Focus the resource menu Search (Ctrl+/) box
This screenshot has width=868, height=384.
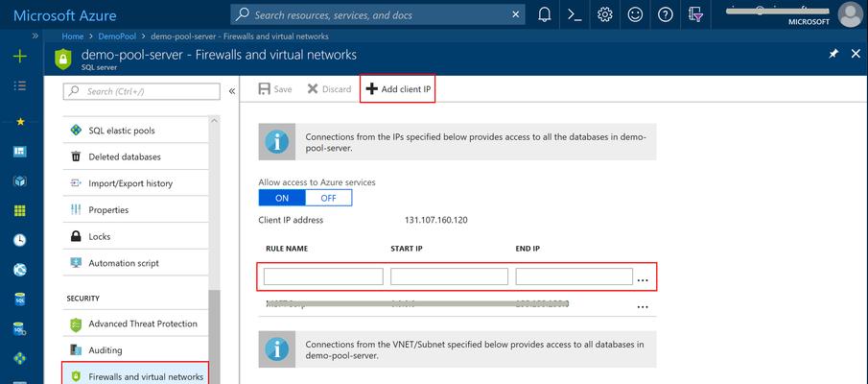[x=142, y=91]
